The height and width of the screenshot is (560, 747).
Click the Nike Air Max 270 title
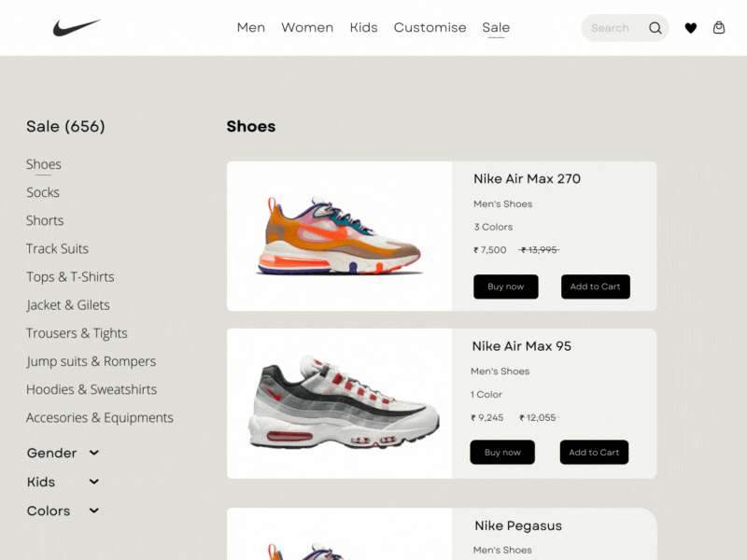click(x=527, y=178)
